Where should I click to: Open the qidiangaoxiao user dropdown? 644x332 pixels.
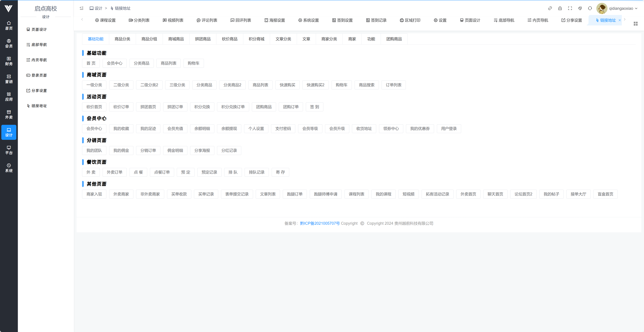tap(623, 8)
